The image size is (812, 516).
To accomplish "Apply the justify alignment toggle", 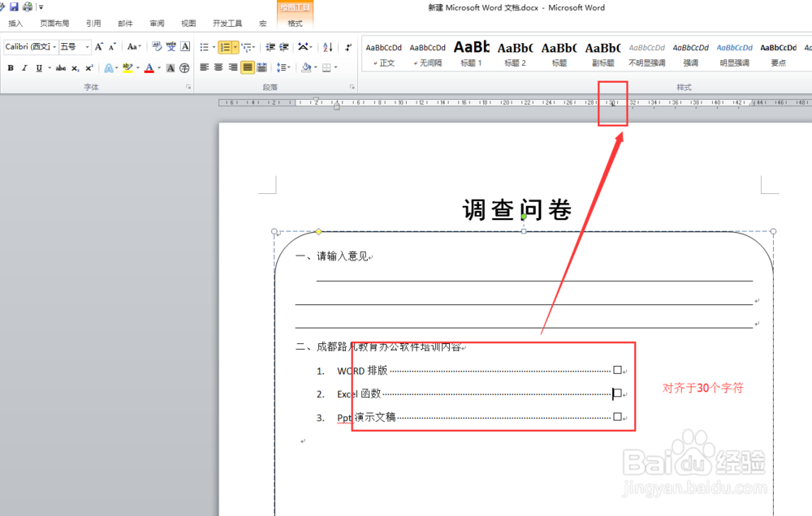I will (x=246, y=67).
